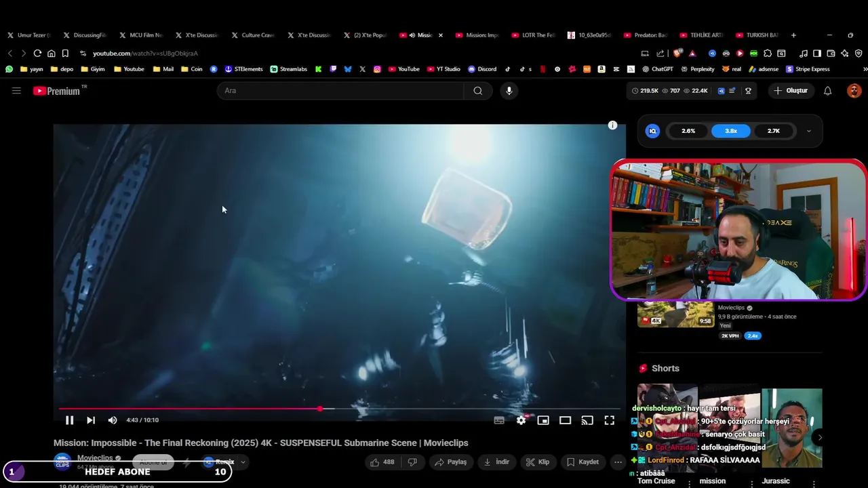Open the depo bookmarks folder
This screenshot has width=868, height=488.
tap(62, 69)
